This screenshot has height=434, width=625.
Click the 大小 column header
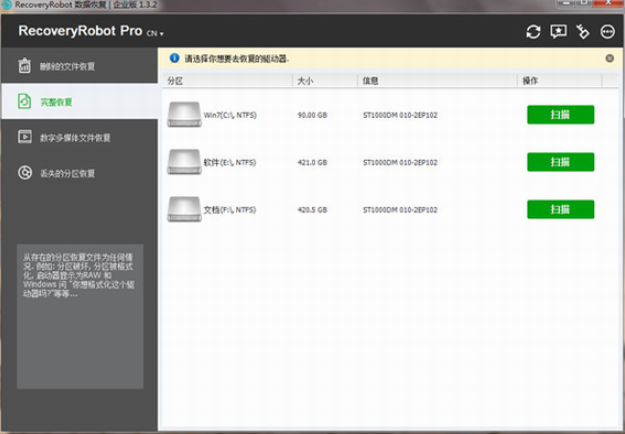coord(325,81)
